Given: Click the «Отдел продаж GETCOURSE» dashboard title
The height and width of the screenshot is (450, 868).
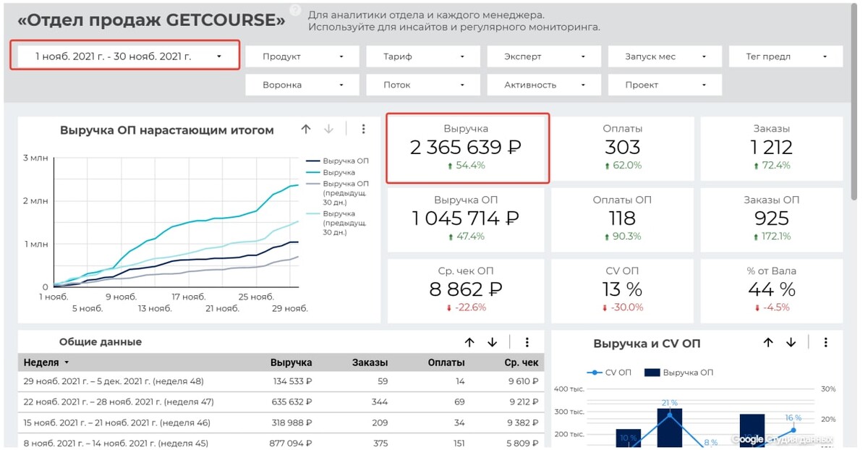Looking at the screenshot, I should pyautogui.click(x=151, y=20).
